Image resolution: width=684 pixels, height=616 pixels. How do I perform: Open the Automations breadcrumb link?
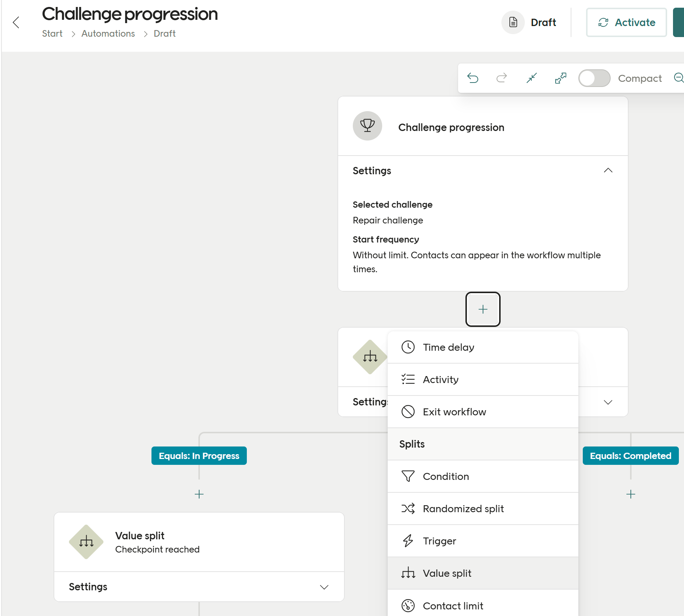click(108, 33)
